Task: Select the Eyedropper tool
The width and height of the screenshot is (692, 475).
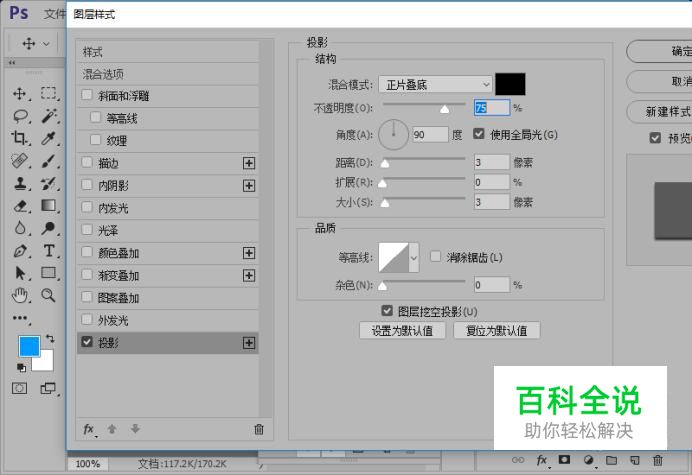Action: click(x=49, y=138)
